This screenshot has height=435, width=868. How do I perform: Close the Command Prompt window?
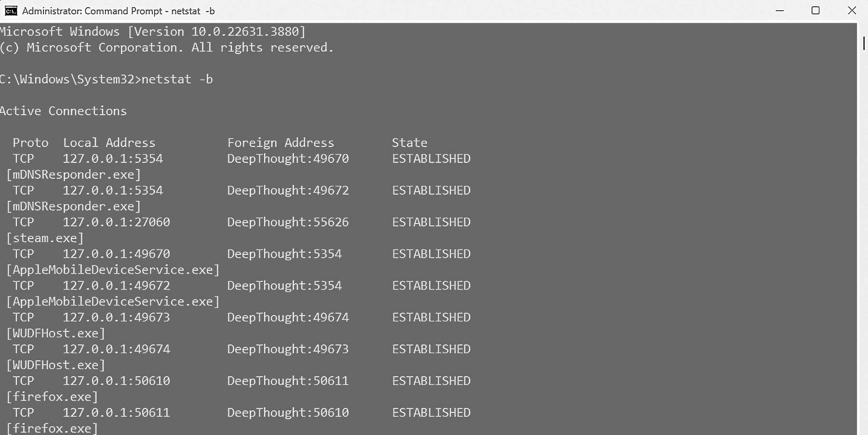coord(852,11)
